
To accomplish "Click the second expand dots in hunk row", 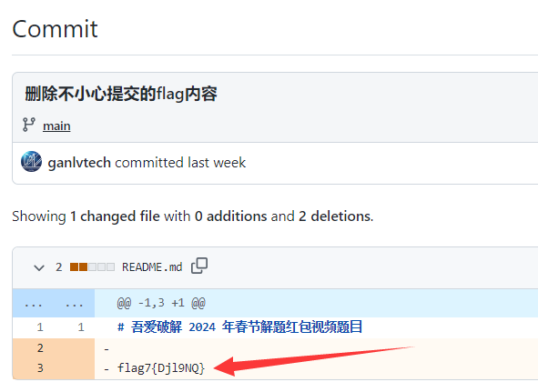I will [74, 304].
